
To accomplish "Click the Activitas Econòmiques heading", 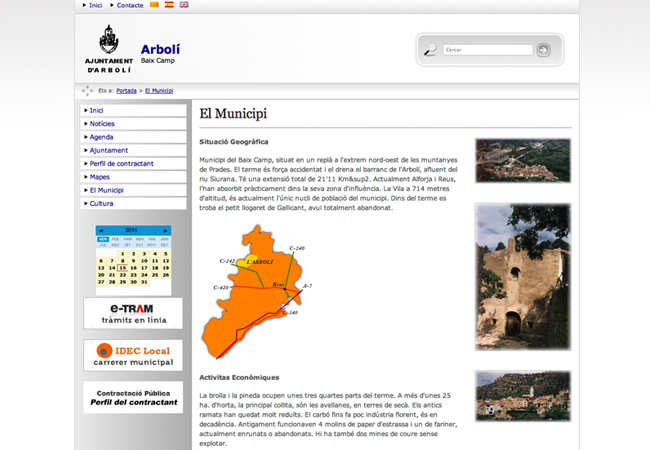I will 239,377.
